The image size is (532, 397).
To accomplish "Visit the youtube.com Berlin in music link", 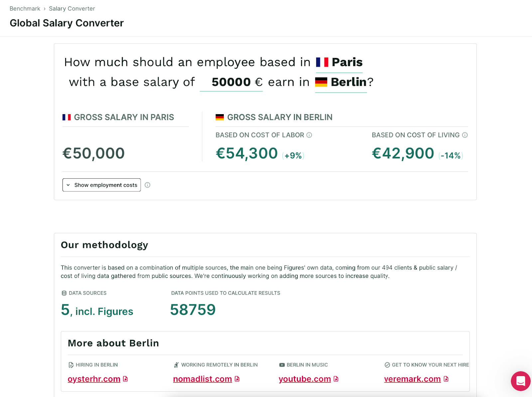I will tap(305, 379).
